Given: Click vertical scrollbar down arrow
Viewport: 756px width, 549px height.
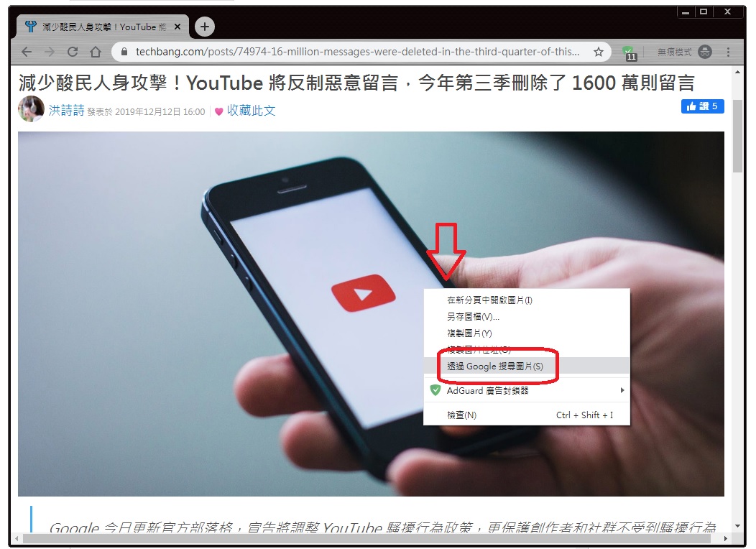Looking at the screenshot, I should click(x=737, y=526).
